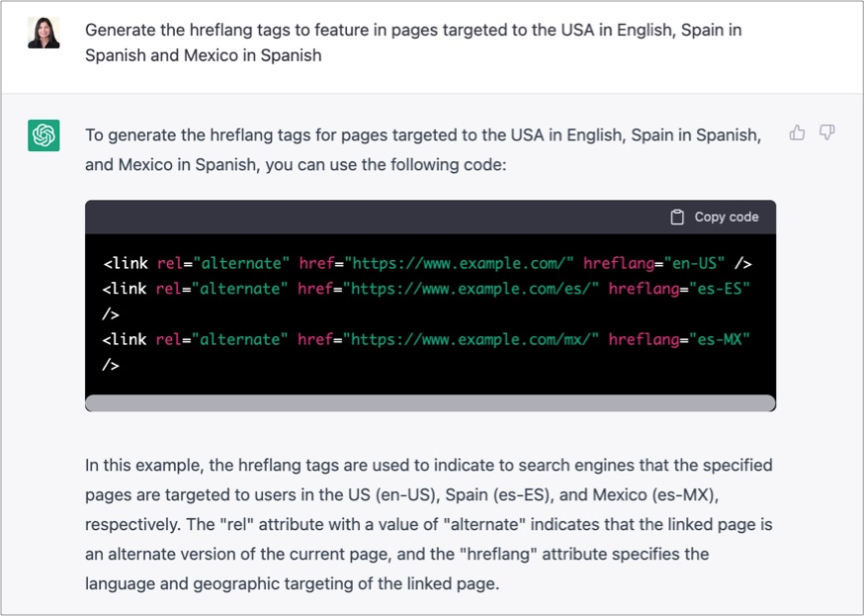Click the green ChatGPT logo icon
The image size is (864, 616).
pyautogui.click(x=43, y=135)
